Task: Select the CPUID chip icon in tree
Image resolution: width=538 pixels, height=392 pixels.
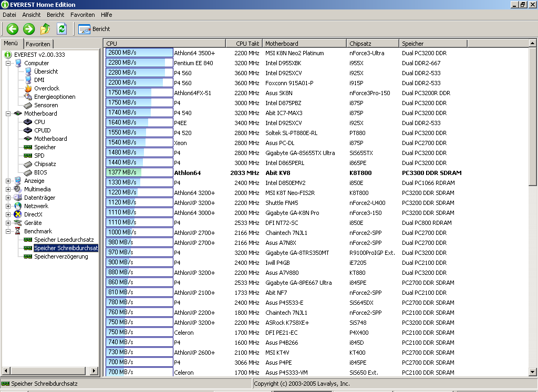Action: tap(28, 130)
